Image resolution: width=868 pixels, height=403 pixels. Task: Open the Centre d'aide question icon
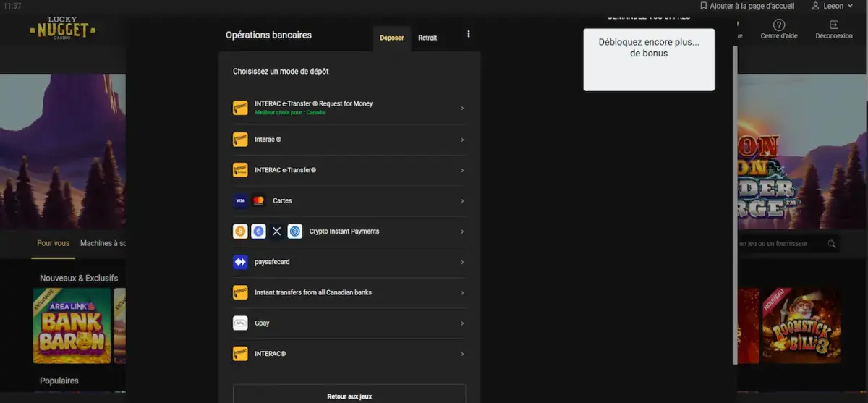click(x=779, y=25)
